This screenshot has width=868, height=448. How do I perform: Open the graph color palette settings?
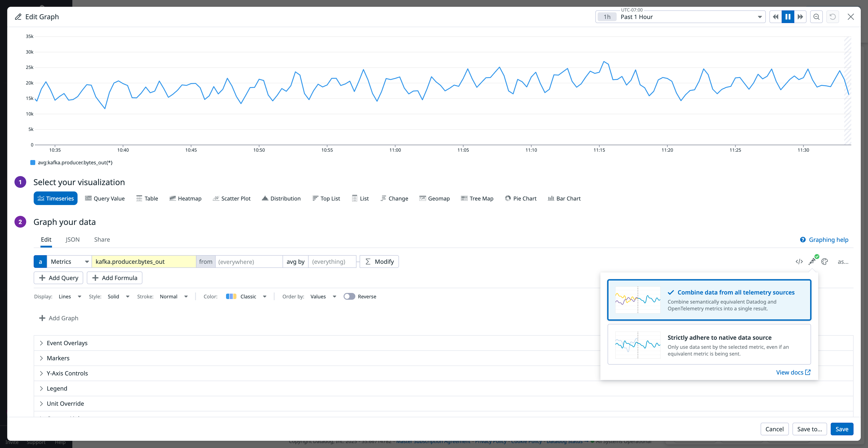(x=825, y=261)
